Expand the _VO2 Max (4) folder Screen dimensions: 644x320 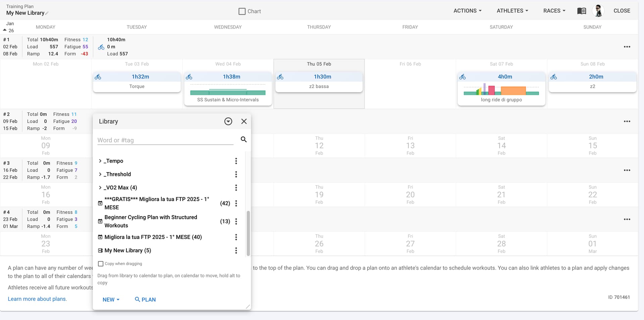[x=100, y=188]
